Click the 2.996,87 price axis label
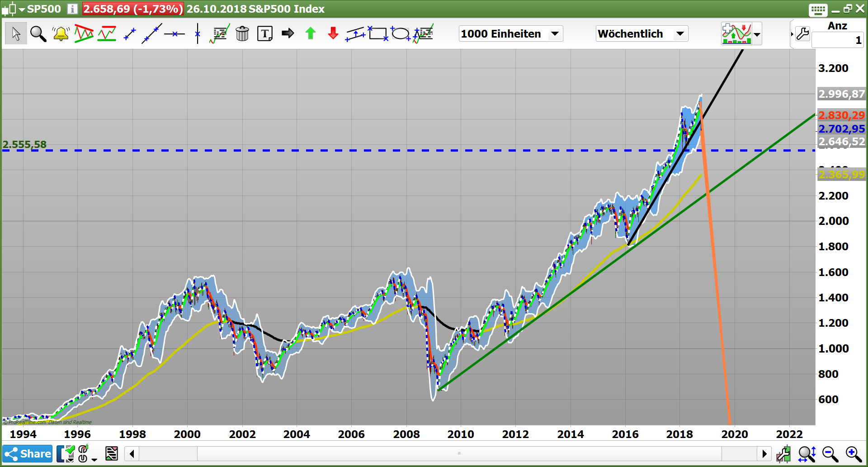 tap(841, 94)
